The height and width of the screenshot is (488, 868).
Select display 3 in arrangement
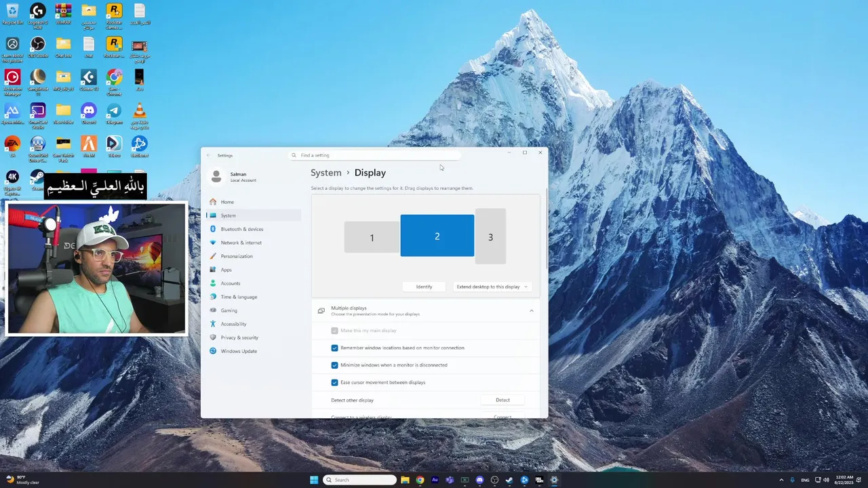pyautogui.click(x=490, y=237)
